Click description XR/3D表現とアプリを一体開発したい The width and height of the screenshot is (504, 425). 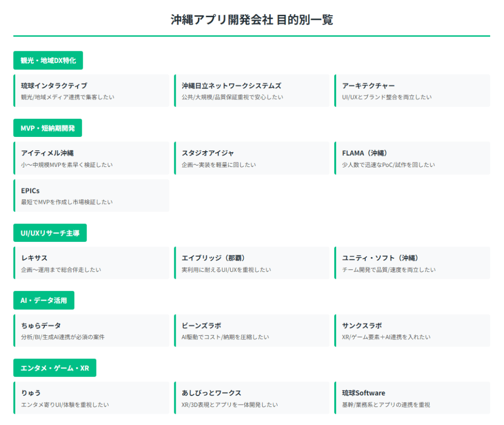click(229, 405)
